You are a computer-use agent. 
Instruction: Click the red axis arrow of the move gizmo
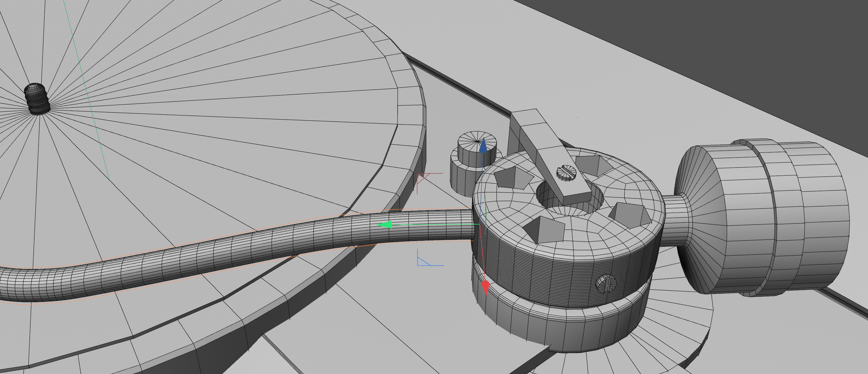click(485, 288)
